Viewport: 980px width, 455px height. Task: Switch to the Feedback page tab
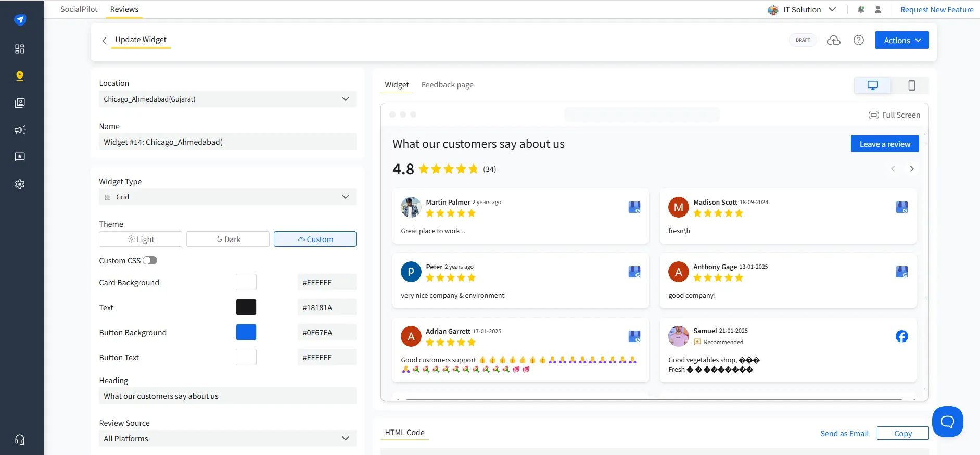[448, 85]
